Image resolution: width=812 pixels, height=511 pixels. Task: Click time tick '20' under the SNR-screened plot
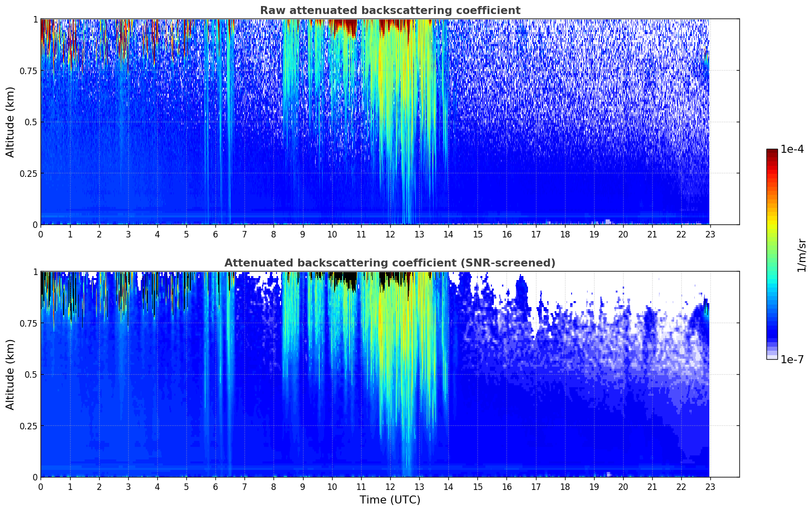click(623, 486)
